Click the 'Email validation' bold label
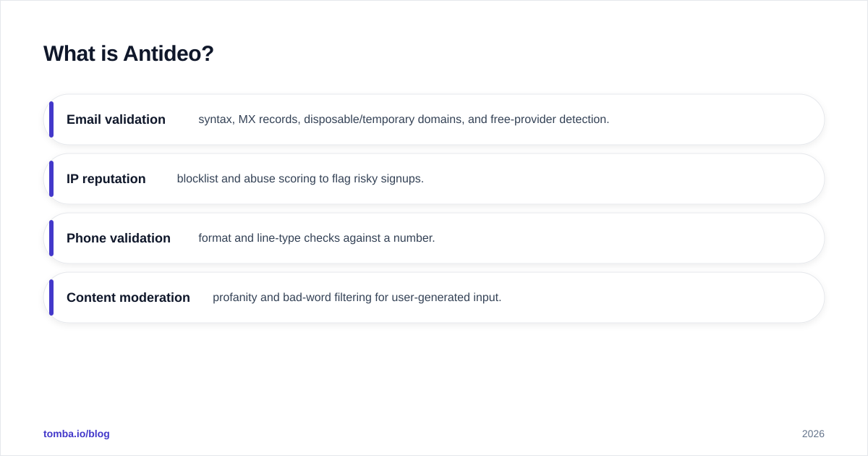This screenshot has width=868, height=456. pos(116,119)
